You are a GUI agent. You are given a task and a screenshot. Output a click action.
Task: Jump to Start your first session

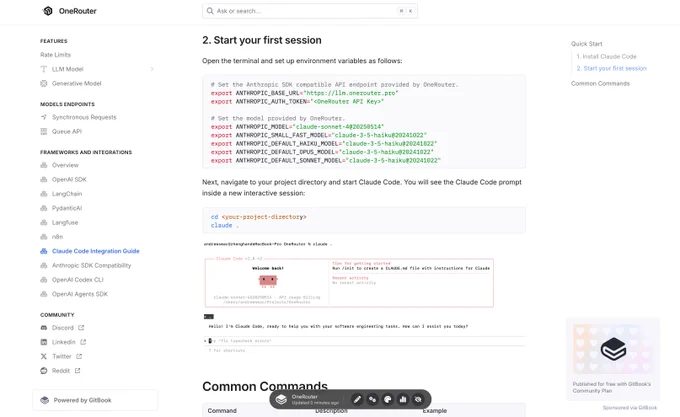tap(611, 68)
